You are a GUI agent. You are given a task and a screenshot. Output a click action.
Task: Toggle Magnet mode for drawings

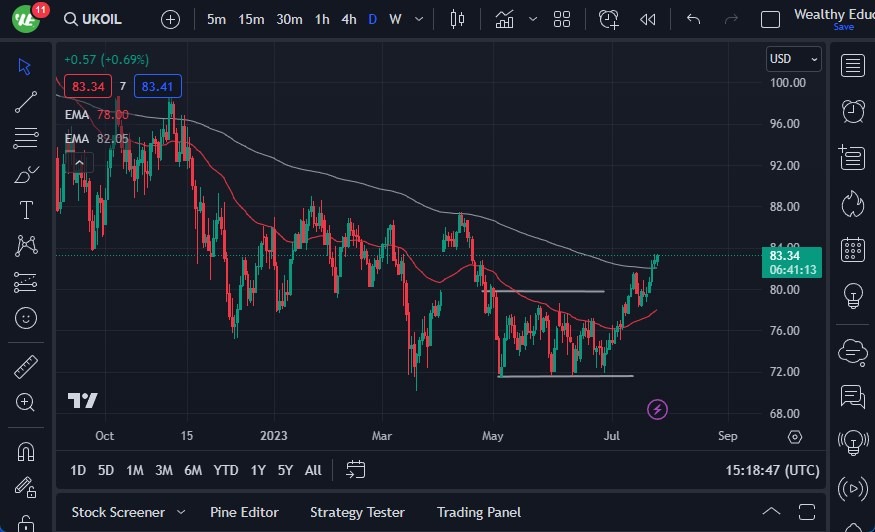[x=26, y=451]
